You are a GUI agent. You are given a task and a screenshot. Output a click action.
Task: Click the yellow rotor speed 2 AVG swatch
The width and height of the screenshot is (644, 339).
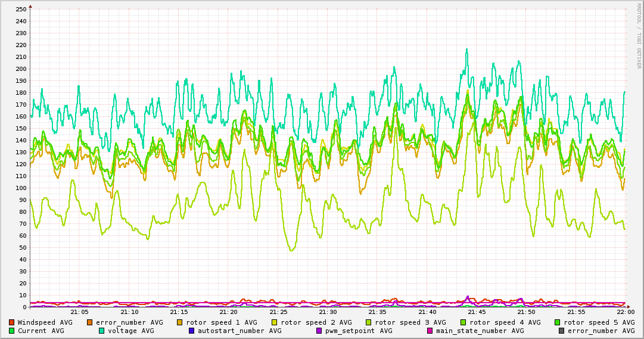pyautogui.click(x=275, y=322)
